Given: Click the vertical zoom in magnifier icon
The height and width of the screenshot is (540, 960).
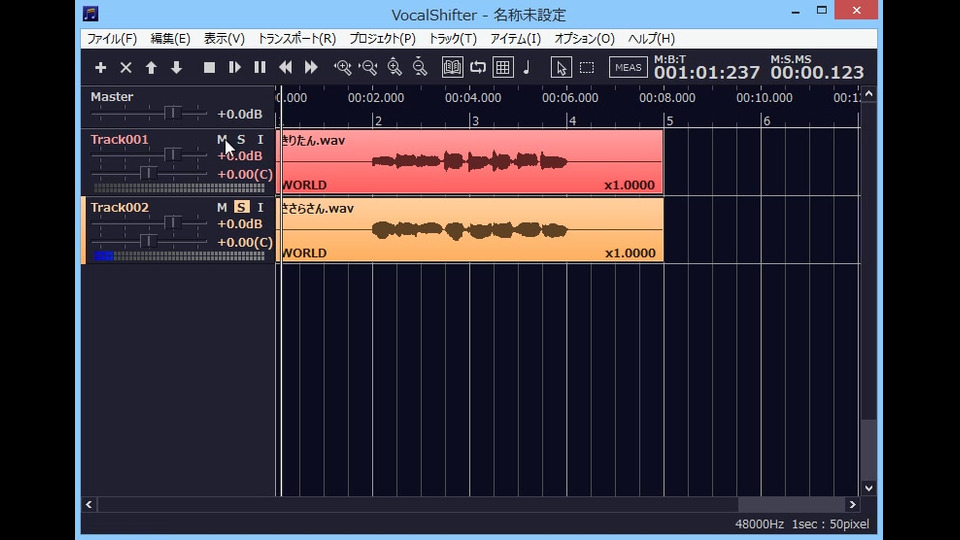Looking at the screenshot, I should pyautogui.click(x=394, y=67).
